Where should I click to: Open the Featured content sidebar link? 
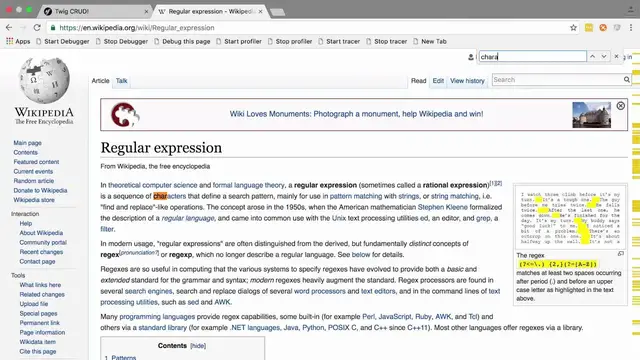point(36,162)
